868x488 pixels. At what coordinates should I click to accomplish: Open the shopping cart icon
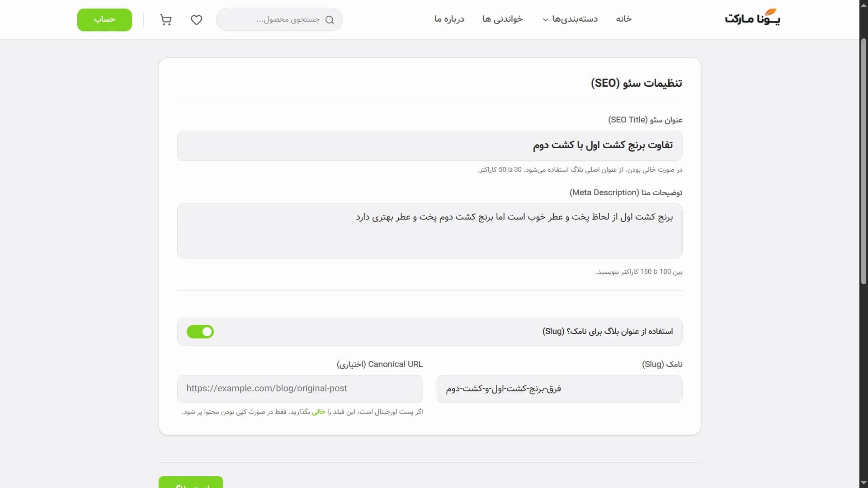point(166,20)
